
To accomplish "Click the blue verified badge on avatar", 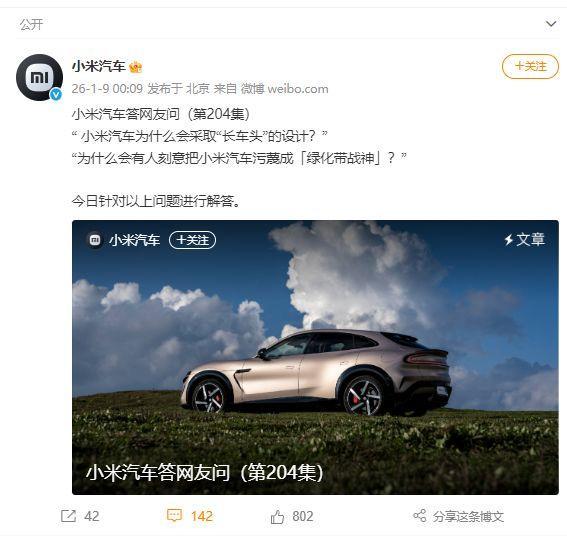I will [56, 94].
